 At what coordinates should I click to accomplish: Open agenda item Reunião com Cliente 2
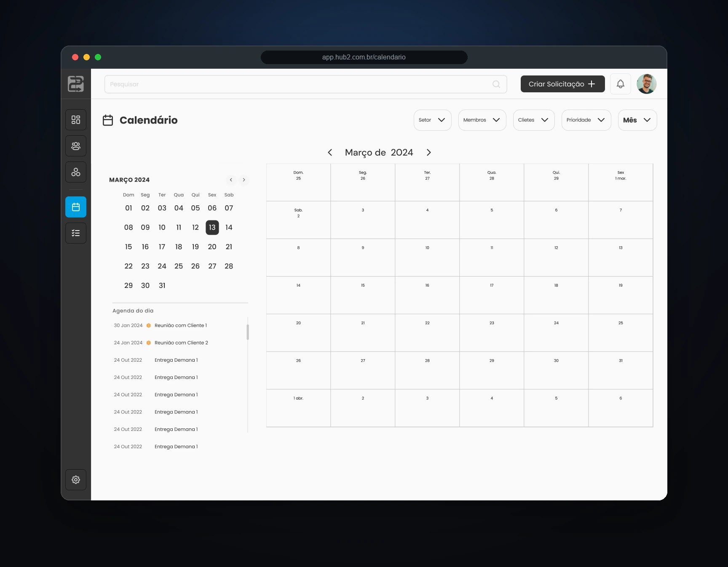point(181,343)
